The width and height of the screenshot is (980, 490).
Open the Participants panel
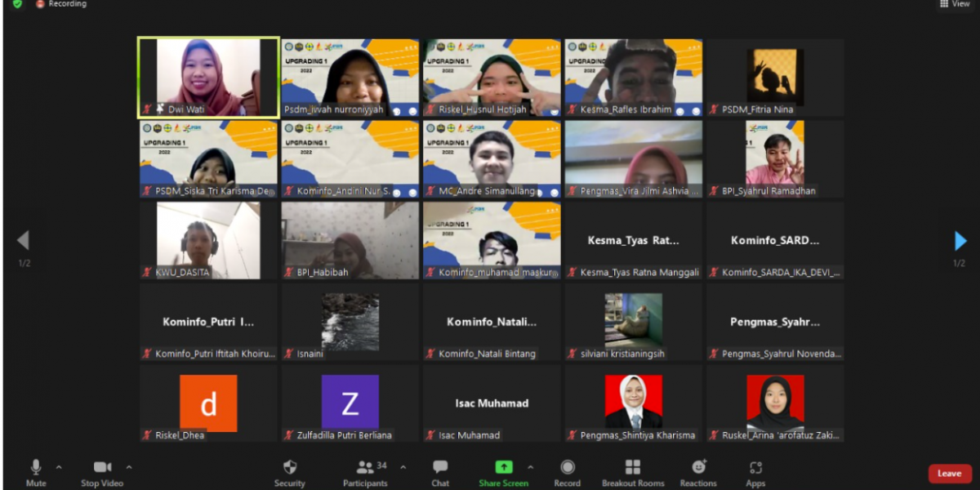tap(365, 467)
